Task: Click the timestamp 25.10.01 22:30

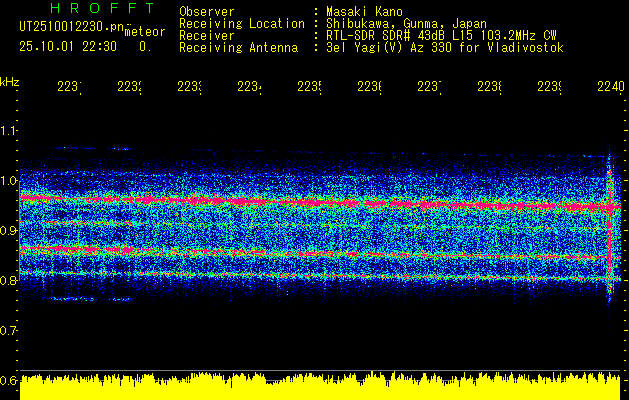Action: pyautogui.click(x=68, y=47)
